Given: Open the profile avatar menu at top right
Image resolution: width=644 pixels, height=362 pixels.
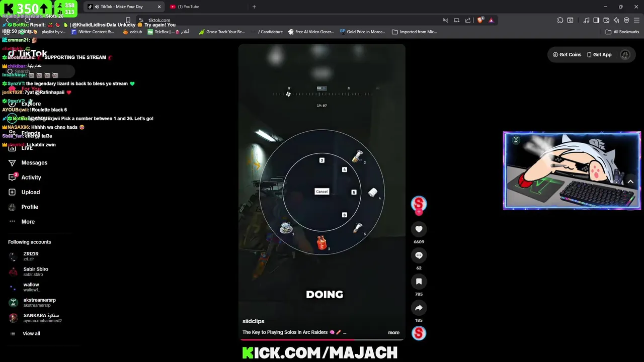Looking at the screenshot, I should 625,55.
